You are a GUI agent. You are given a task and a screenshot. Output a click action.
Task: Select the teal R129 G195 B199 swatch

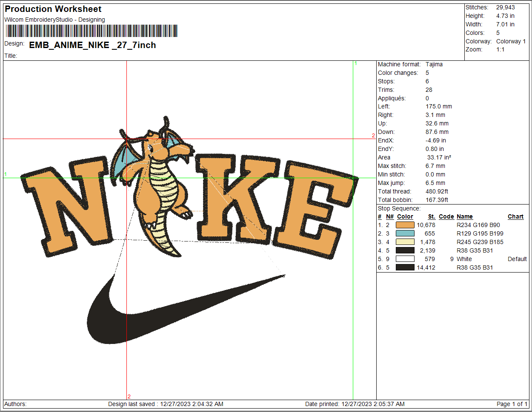click(x=405, y=233)
